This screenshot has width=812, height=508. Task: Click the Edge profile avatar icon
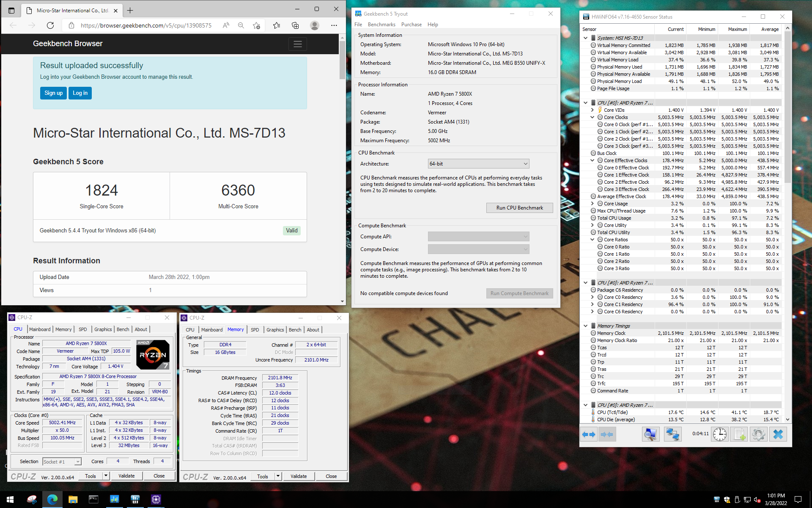(x=314, y=25)
